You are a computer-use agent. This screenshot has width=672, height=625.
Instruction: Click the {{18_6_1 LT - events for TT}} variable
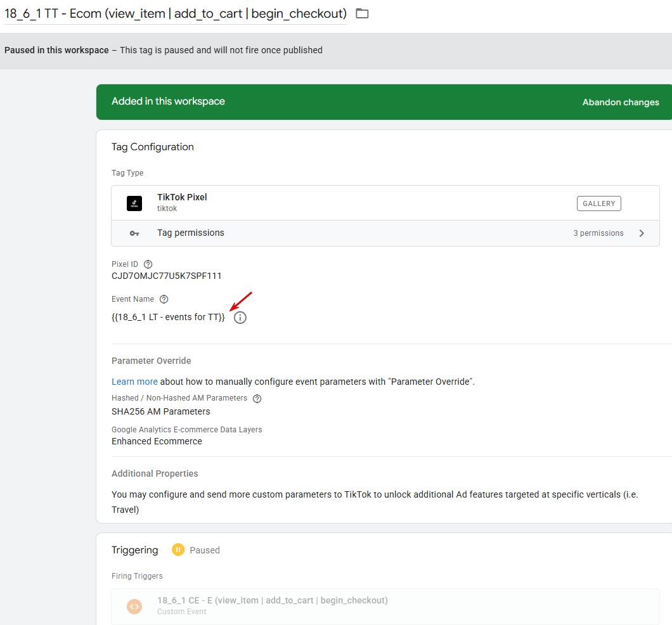tap(168, 317)
